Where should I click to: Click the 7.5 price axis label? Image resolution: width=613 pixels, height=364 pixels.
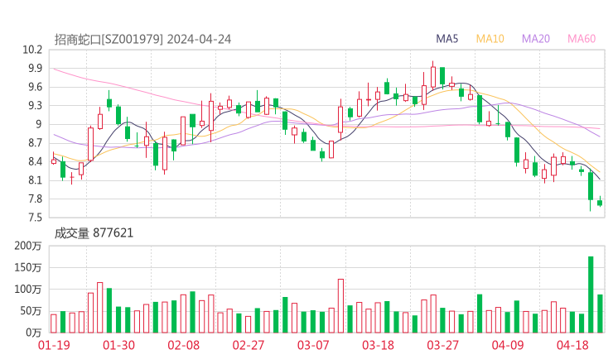[35, 218]
